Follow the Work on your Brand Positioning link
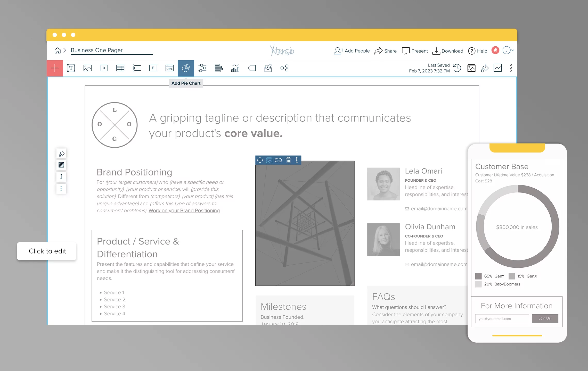This screenshot has width=588, height=371. [x=184, y=210]
